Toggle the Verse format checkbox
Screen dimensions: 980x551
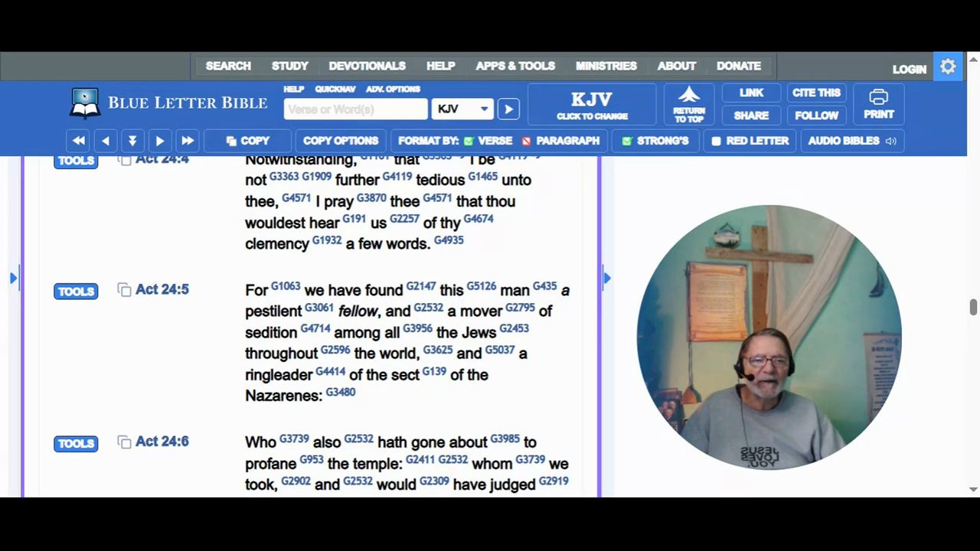(469, 141)
